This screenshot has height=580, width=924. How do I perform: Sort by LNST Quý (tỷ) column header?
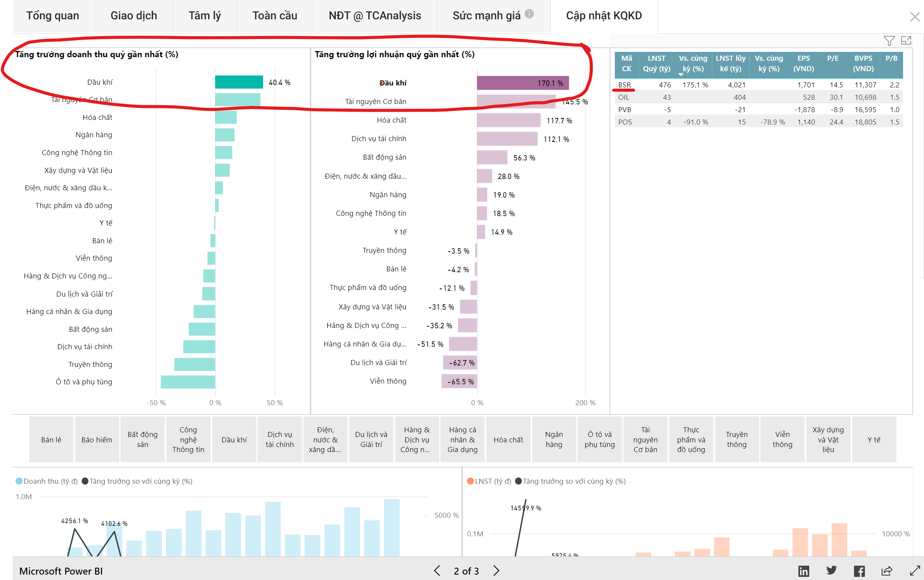pyautogui.click(x=656, y=63)
